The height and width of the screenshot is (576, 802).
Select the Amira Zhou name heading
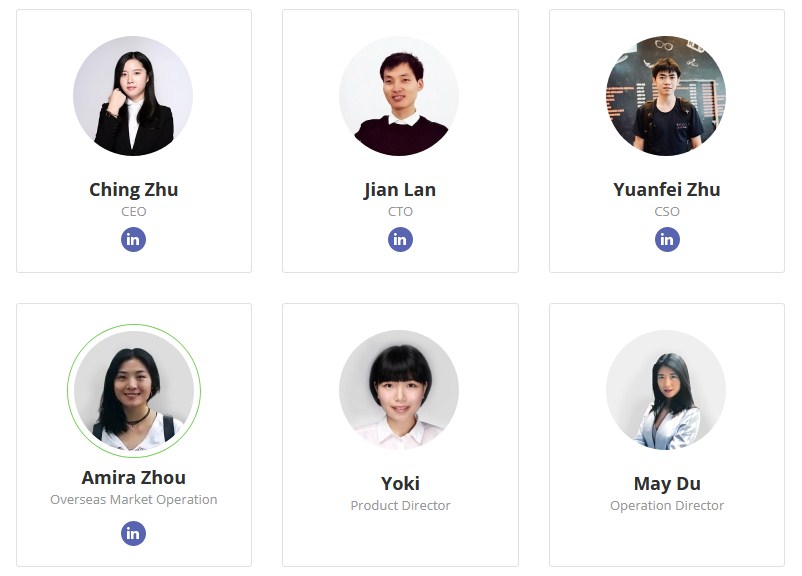pyautogui.click(x=134, y=477)
